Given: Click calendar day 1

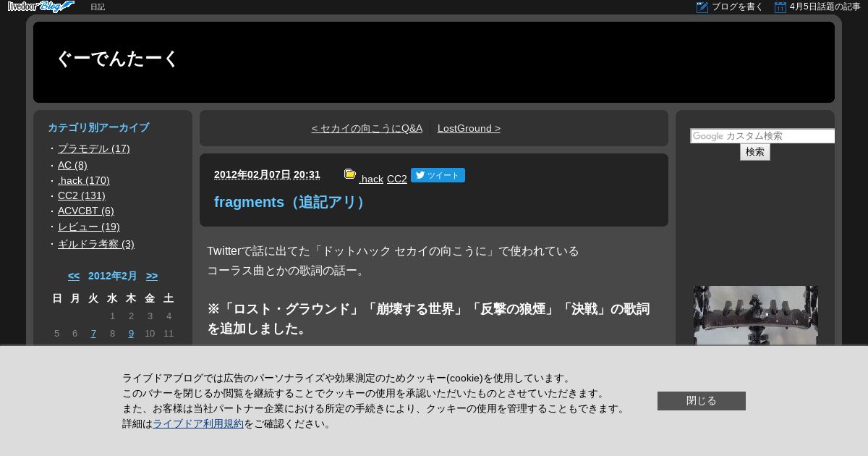Looking at the screenshot, I should 112,316.
